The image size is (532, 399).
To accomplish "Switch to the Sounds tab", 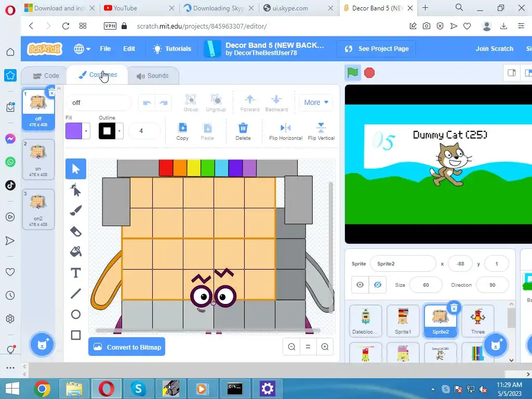I will click(x=153, y=76).
